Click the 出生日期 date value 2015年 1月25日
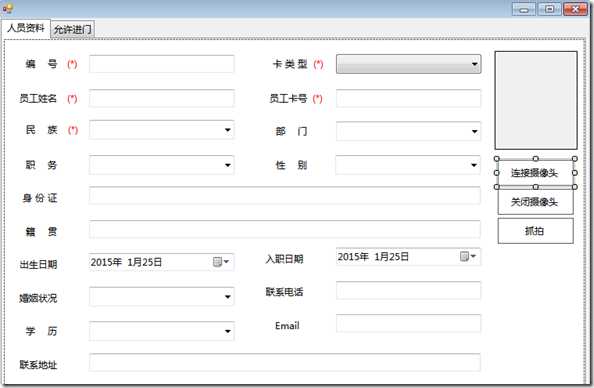 (x=127, y=262)
